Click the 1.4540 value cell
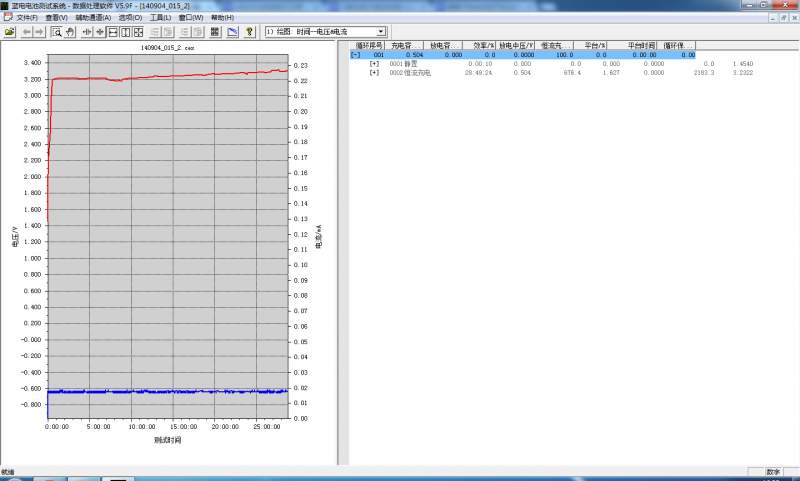 click(x=743, y=64)
